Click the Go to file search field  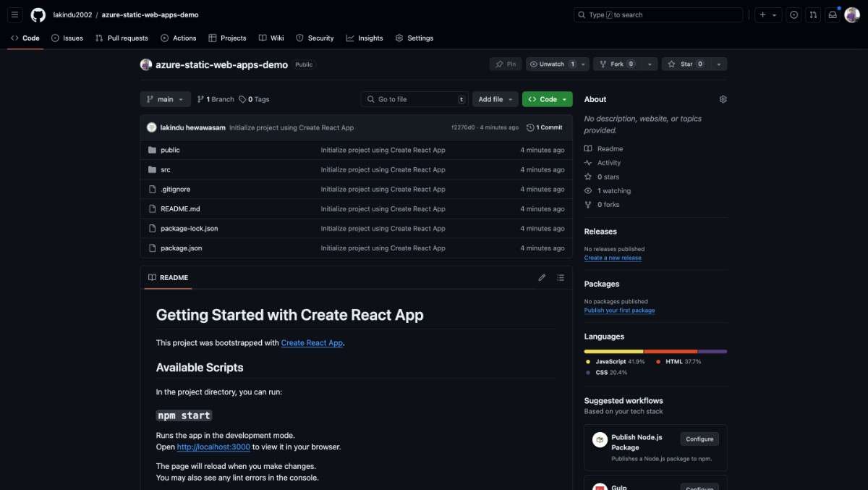(x=414, y=99)
